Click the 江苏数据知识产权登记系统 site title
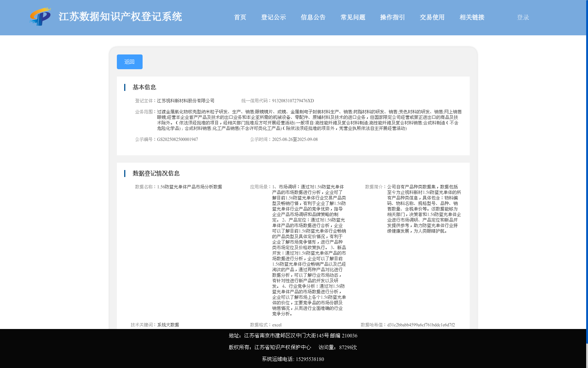 pyautogui.click(x=120, y=17)
